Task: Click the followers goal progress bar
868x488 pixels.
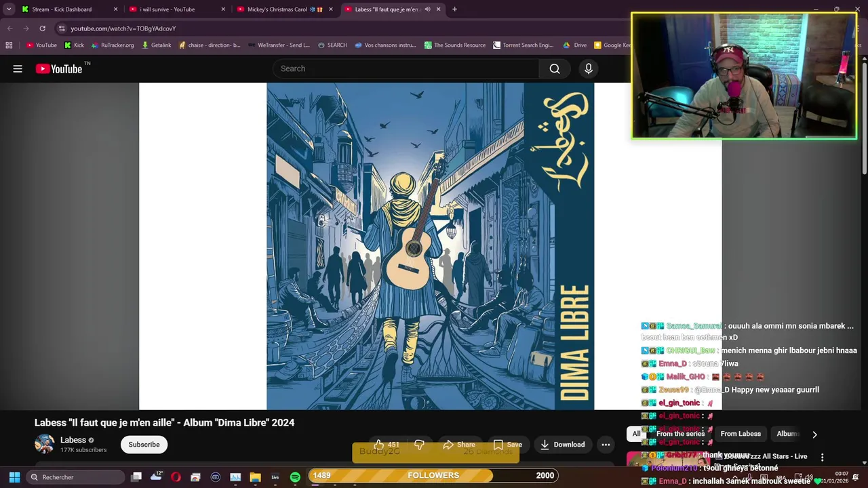Action: (433, 475)
